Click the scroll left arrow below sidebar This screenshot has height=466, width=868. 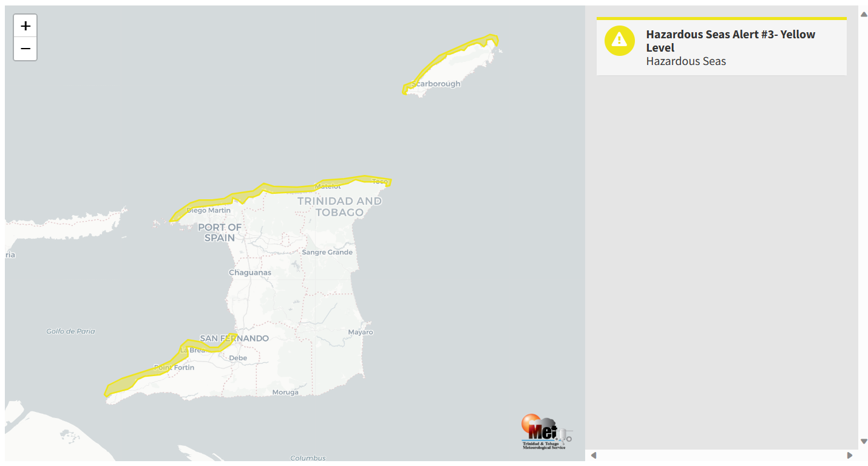(x=594, y=455)
